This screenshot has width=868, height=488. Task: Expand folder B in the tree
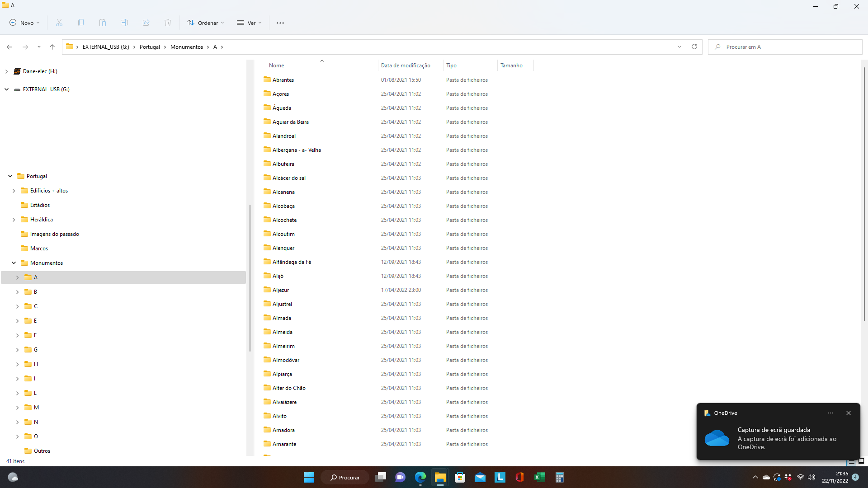pyautogui.click(x=17, y=292)
